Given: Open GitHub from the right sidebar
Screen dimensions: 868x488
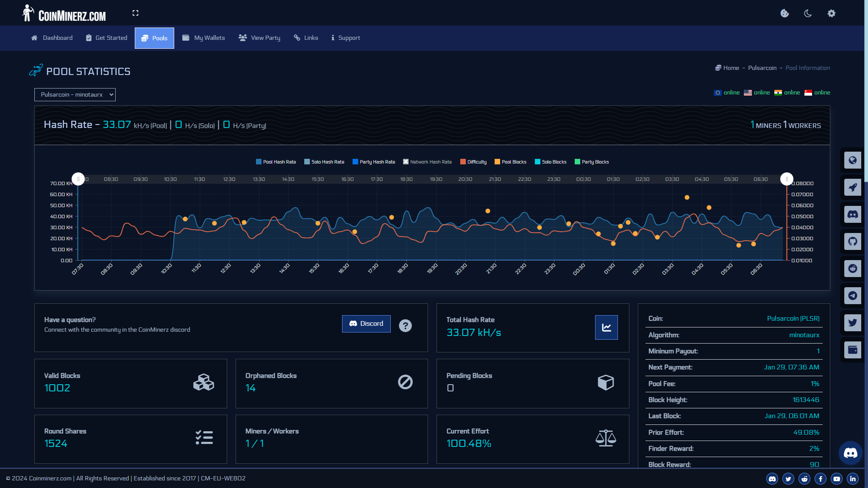Looking at the screenshot, I should pyautogui.click(x=853, y=241).
